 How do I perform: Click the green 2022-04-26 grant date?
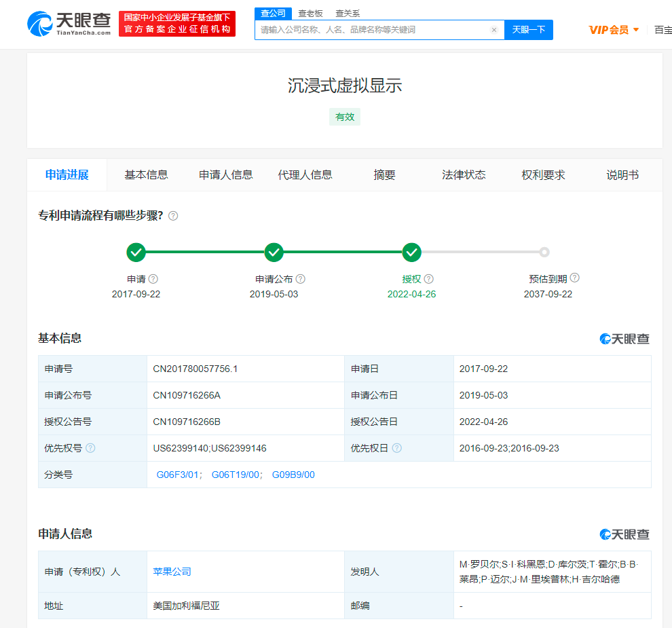[x=411, y=294]
